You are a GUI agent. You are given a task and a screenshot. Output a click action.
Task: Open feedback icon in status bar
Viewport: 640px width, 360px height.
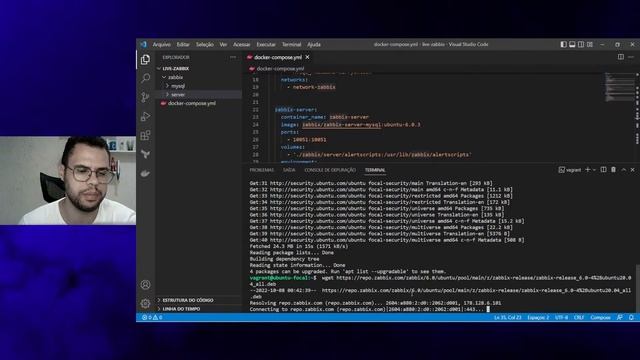pos(620,317)
